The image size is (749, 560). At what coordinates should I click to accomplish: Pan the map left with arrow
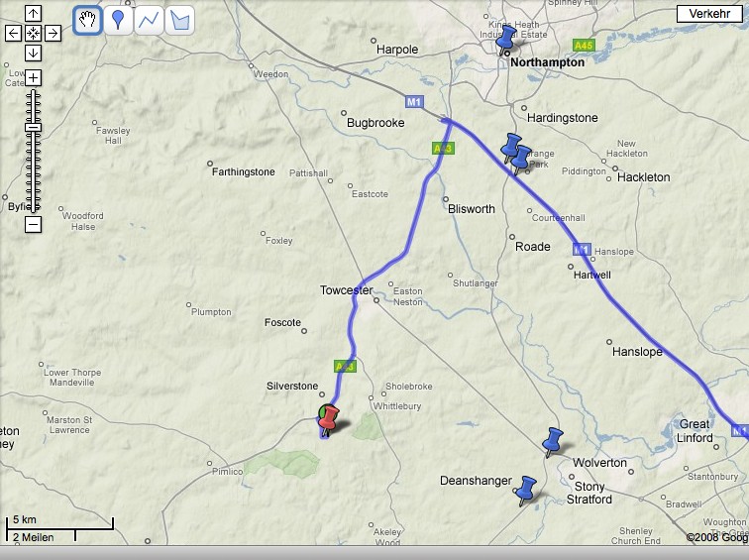13,33
